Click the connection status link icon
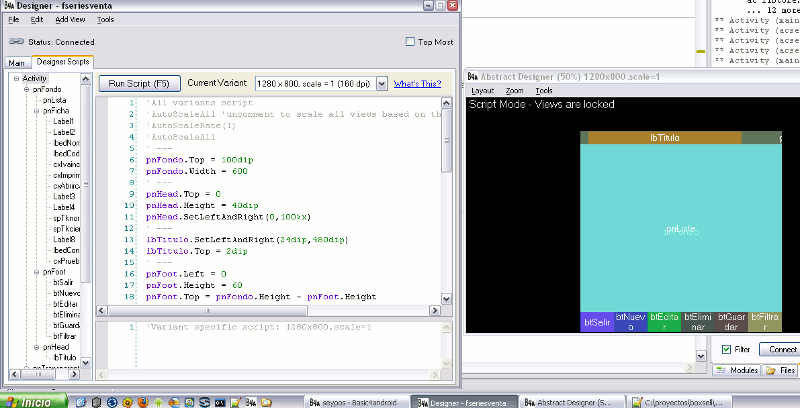The image size is (800, 408). click(x=17, y=42)
